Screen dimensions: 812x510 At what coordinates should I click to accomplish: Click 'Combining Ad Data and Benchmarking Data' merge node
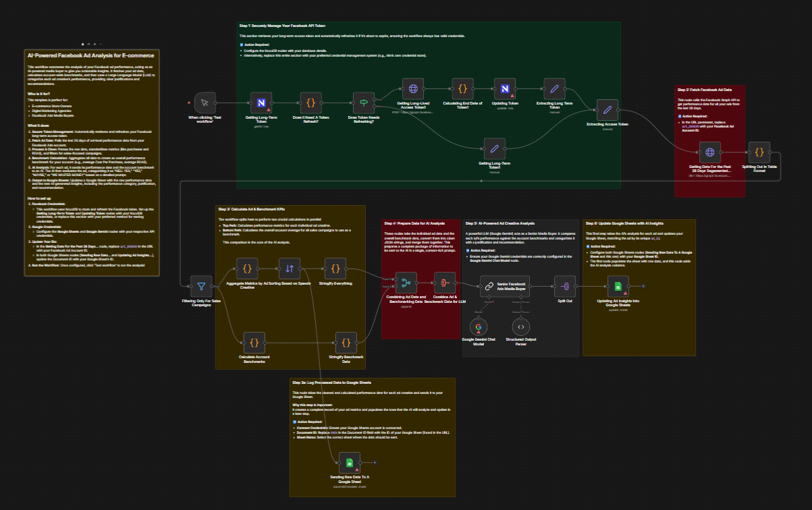[x=404, y=283]
